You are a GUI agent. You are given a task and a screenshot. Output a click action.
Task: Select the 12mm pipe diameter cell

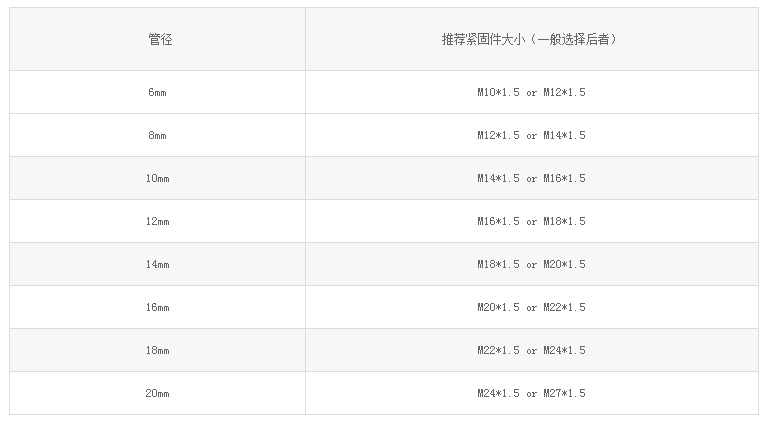(x=158, y=221)
